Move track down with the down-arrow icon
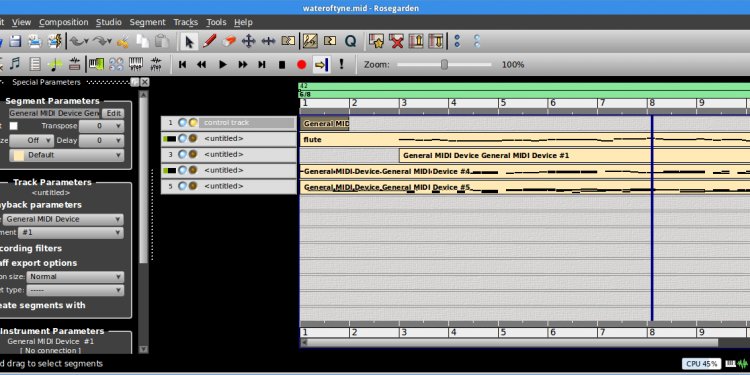Viewport: 750px width, 375px height. click(436, 42)
